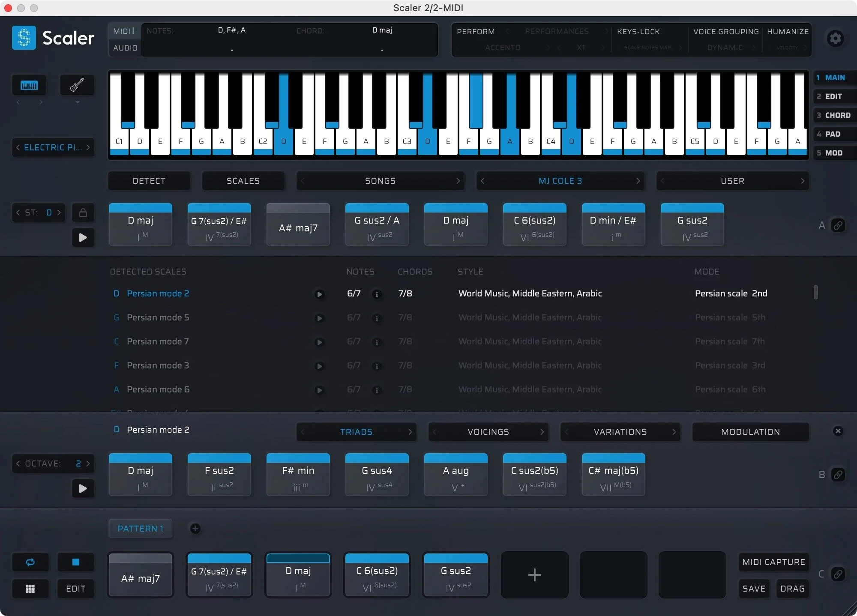857x616 pixels.
Task: Toggle the link icon for section A
Action: [838, 225]
